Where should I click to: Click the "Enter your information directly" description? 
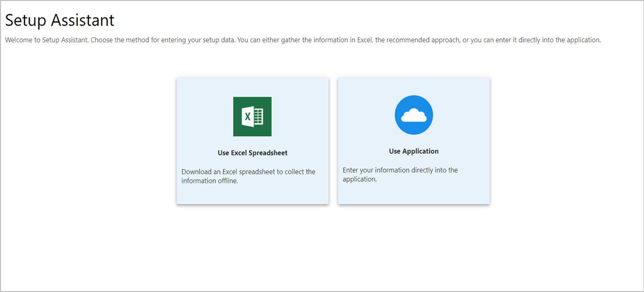coord(400,170)
